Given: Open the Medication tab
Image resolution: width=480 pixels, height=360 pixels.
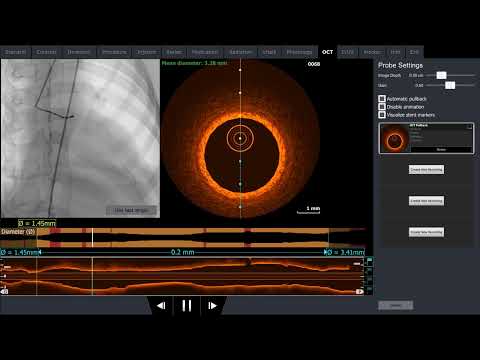Looking at the screenshot, I should tap(205, 52).
